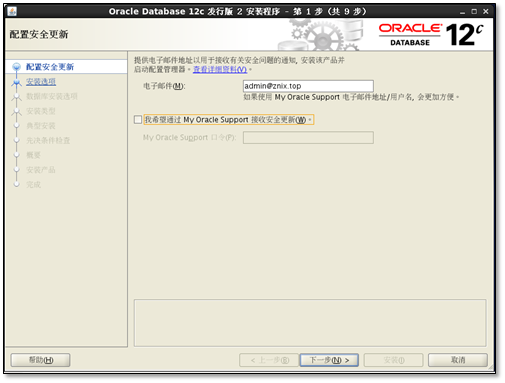Select 先决条件检查 step in sidebar

point(48,140)
